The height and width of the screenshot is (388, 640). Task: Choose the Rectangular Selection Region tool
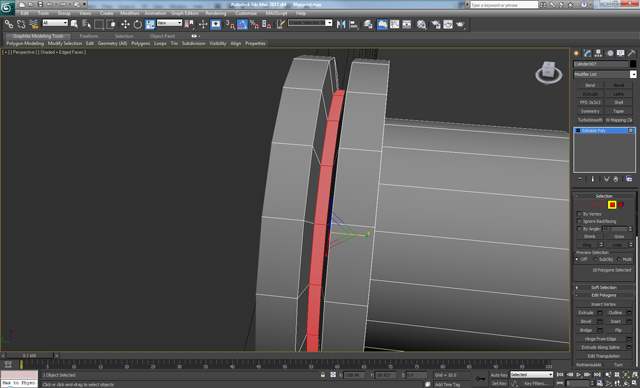(x=98, y=24)
